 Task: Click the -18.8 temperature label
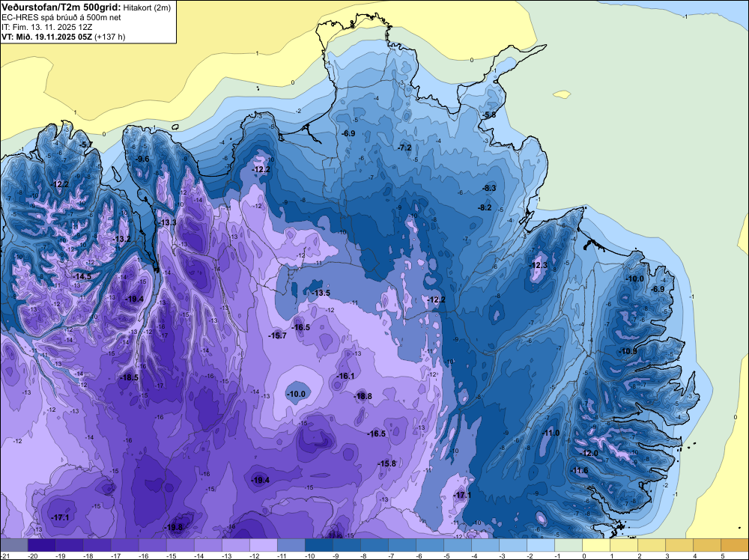pyautogui.click(x=363, y=396)
